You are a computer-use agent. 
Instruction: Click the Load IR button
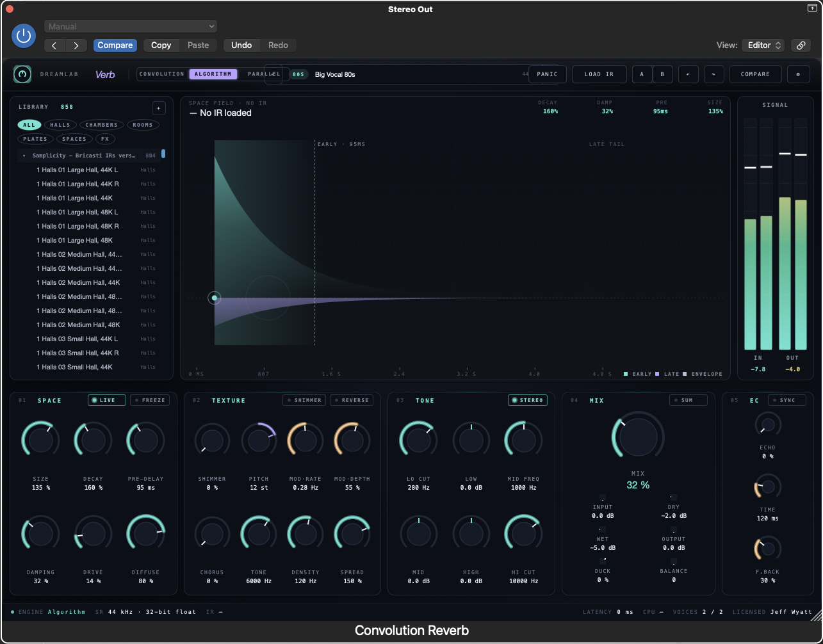pos(599,74)
